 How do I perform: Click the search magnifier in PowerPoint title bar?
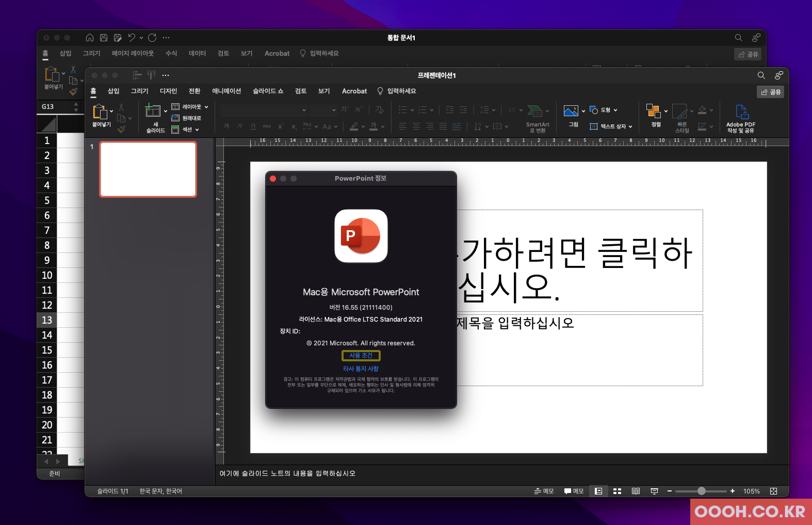[761, 75]
